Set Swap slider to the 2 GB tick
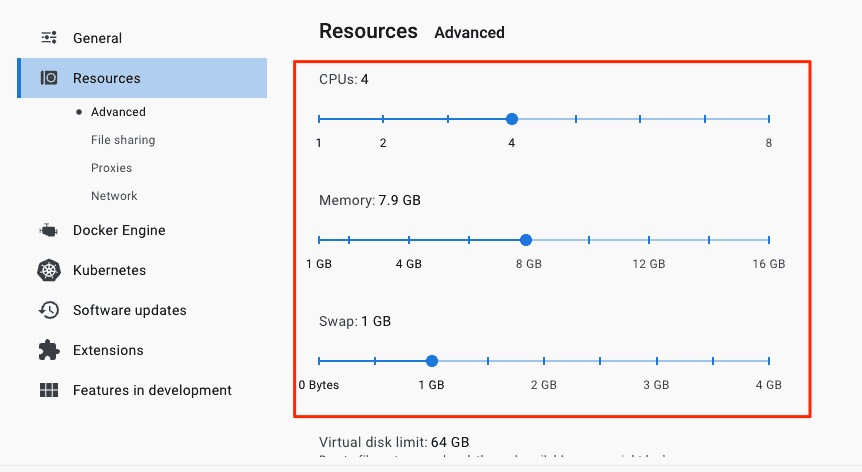 [544, 361]
